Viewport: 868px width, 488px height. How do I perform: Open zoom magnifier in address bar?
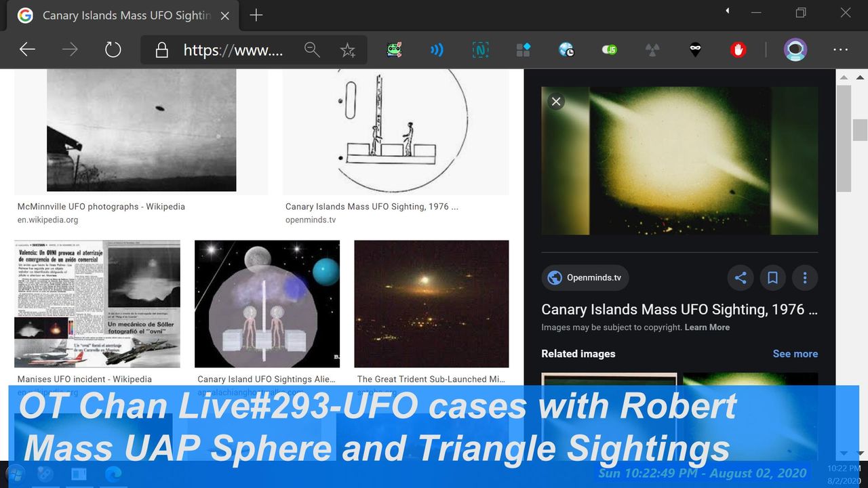coord(312,50)
